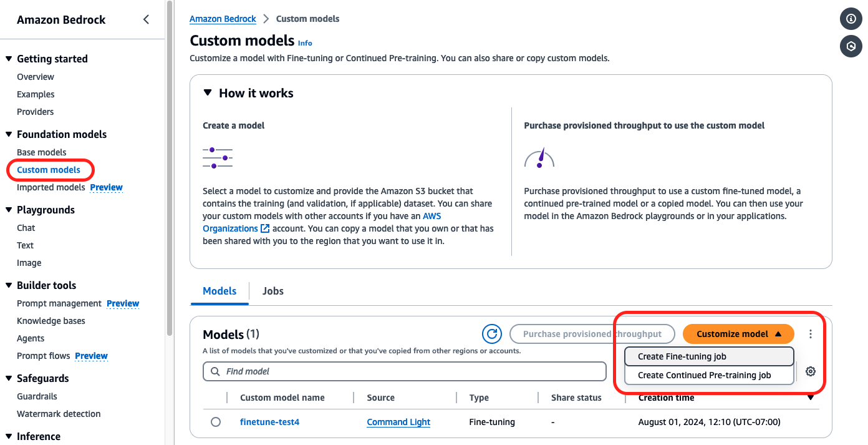Image resolution: width=868 pixels, height=445 pixels.
Task: Collapse the Foundation models nav group
Action: [x=9, y=134]
